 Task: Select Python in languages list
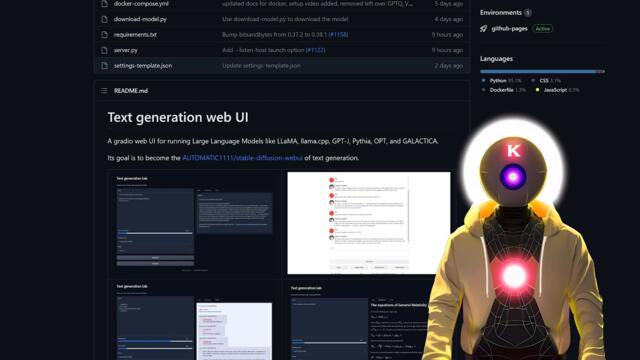tap(498, 81)
